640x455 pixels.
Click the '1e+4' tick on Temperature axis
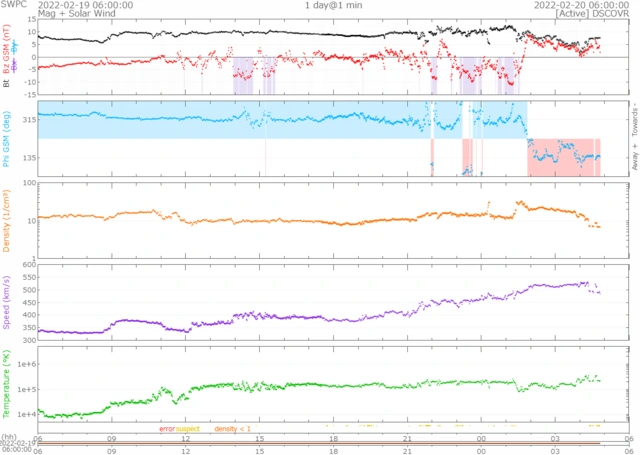(x=27, y=415)
